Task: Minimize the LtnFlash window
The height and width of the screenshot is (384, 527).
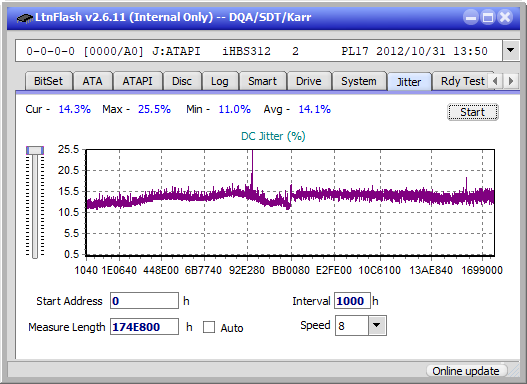Action: tap(471, 17)
